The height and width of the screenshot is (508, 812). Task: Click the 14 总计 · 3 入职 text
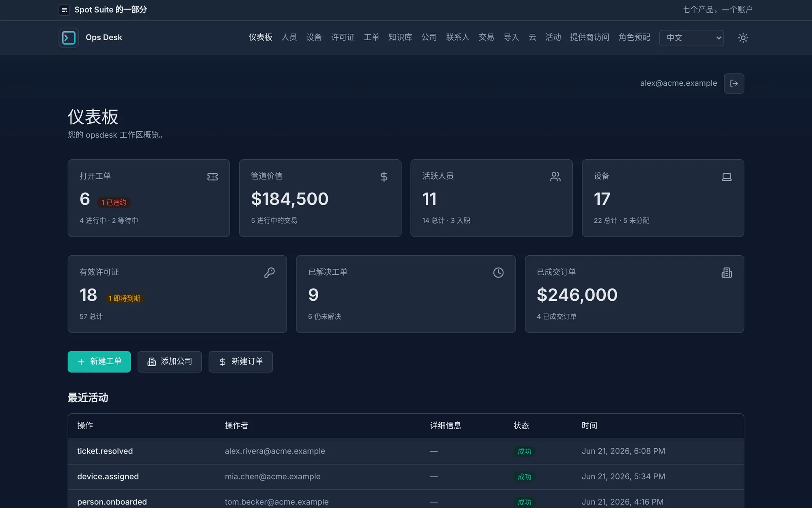(x=446, y=221)
